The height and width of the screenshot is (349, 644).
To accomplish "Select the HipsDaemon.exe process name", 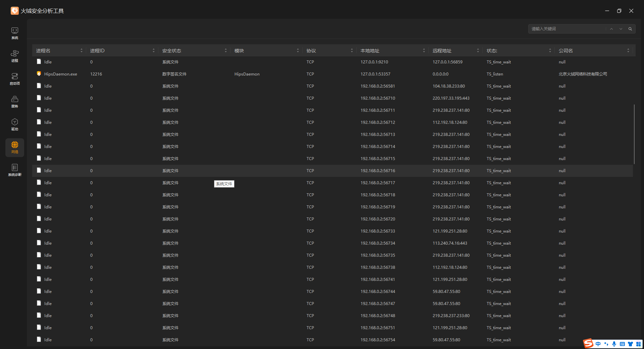I will 61,74.
